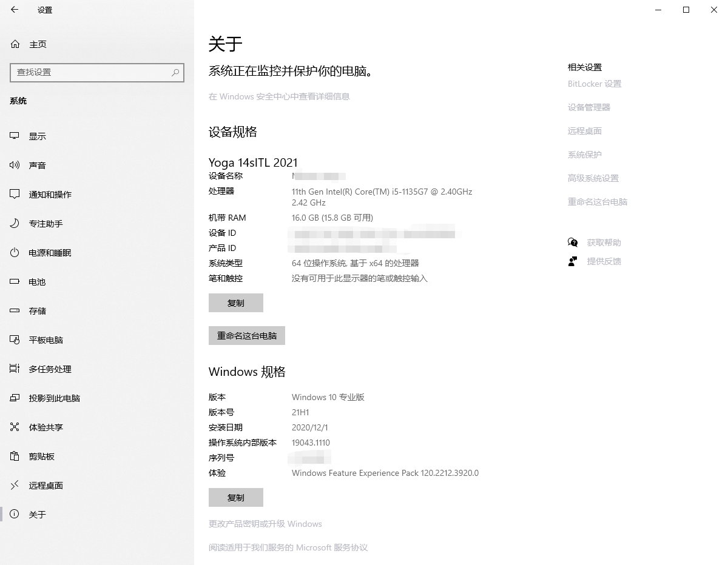Viewport: 728px width, 565px height.
Task: Click the Sound (声音) speaker icon
Action: point(15,165)
